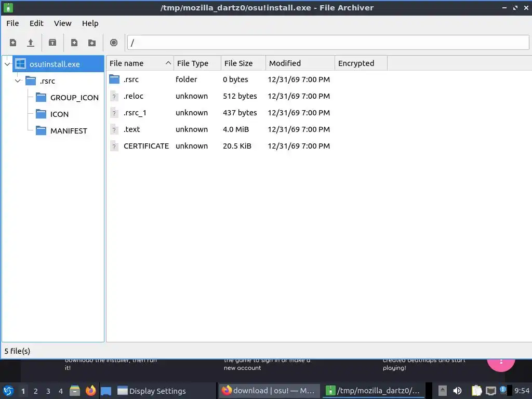The image size is (532, 399).
Task: Click the unknown-file icon beside .reloc
Action: pyautogui.click(x=114, y=96)
